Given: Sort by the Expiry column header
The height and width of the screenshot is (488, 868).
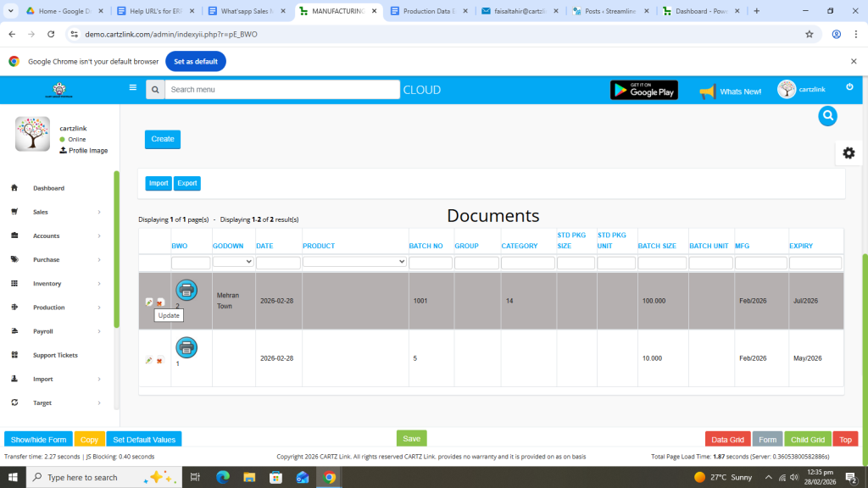Looking at the screenshot, I should click(x=801, y=246).
